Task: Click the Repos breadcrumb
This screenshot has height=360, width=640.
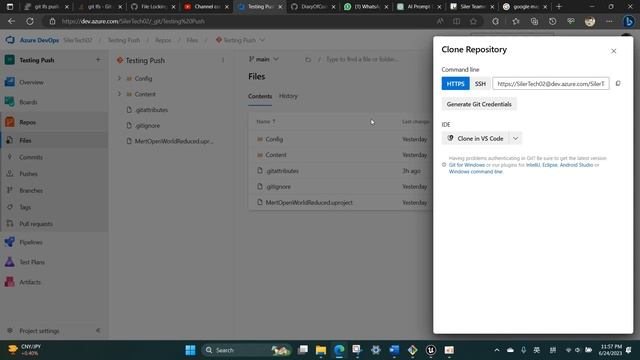Action: pyautogui.click(x=163, y=40)
